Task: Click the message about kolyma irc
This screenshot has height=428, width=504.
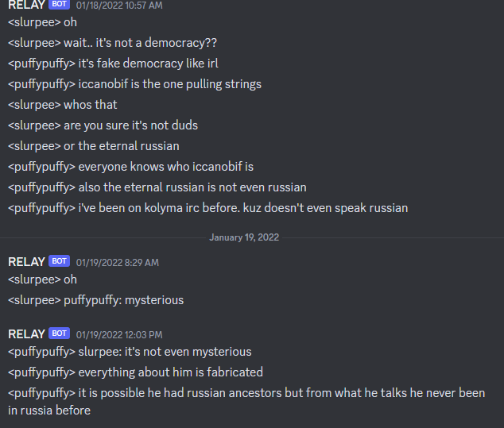Action: tap(208, 208)
